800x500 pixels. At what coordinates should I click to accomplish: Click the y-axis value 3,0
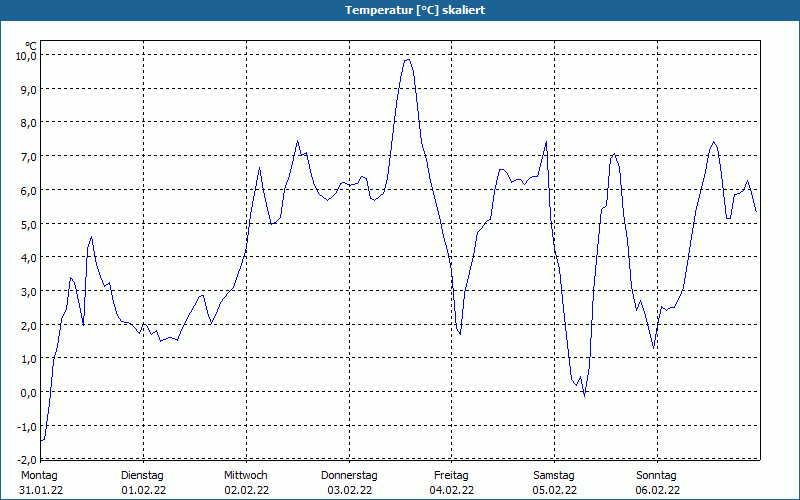[29, 292]
